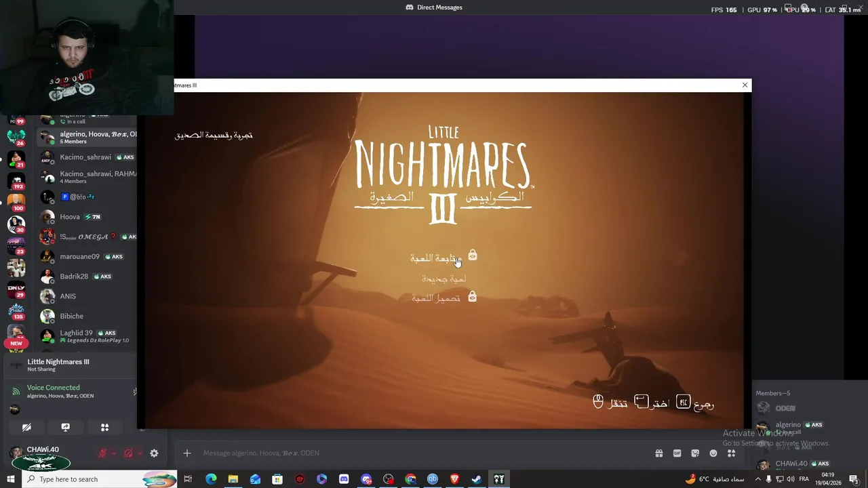Click the ESC back hint رجوع
The width and height of the screenshot is (868, 488).
click(x=695, y=403)
